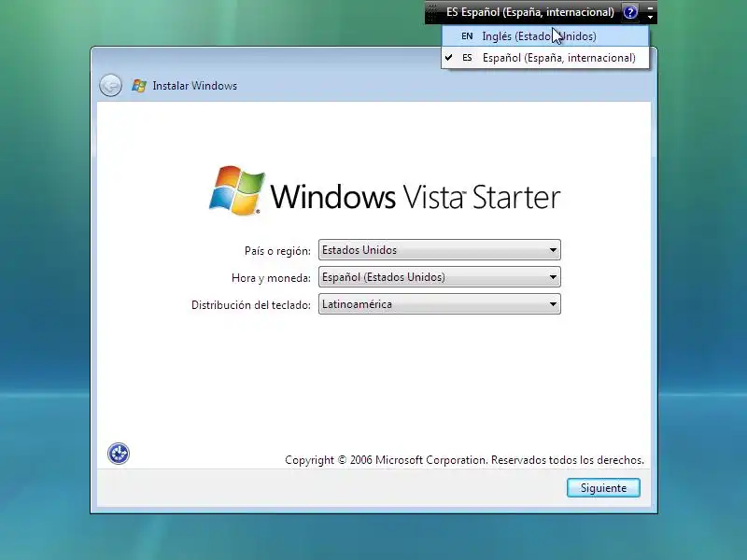Click the Microsoft copyright notice text
The width and height of the screenshot is (747, 560).
[x=464, y=460]
